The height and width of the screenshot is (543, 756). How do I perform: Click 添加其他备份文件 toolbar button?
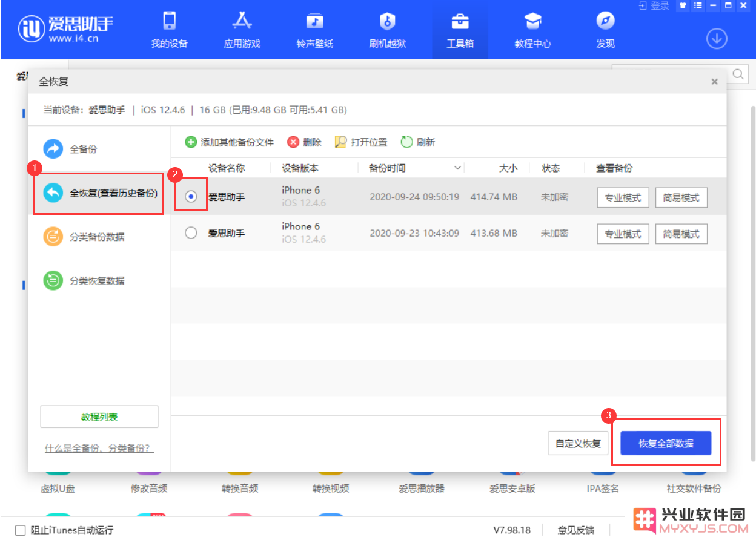click(x=229, y=142)
